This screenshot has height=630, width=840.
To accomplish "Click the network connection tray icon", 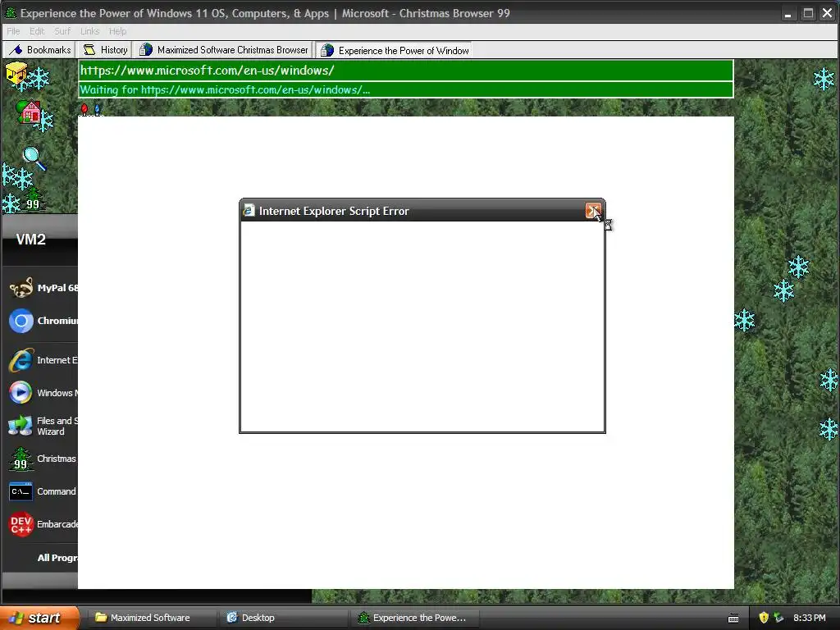I will (x=778, y=618).
